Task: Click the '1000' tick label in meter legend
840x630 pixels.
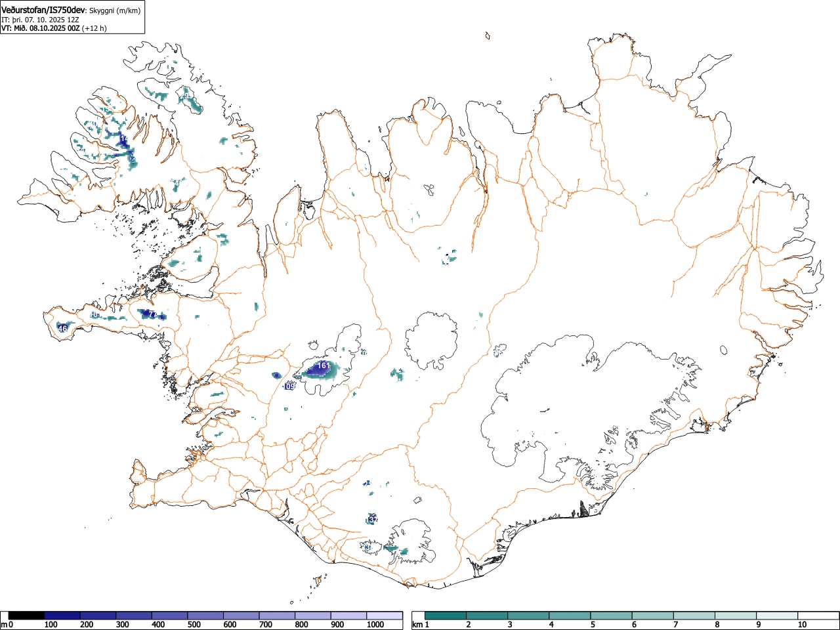Action: [x=375, y=625]
